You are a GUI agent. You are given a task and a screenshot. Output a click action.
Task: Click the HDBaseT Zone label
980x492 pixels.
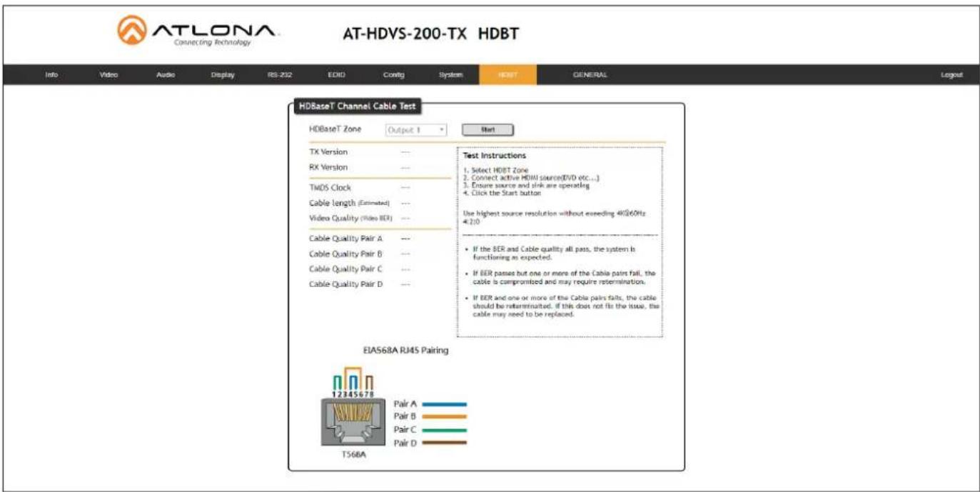point(335,129)
